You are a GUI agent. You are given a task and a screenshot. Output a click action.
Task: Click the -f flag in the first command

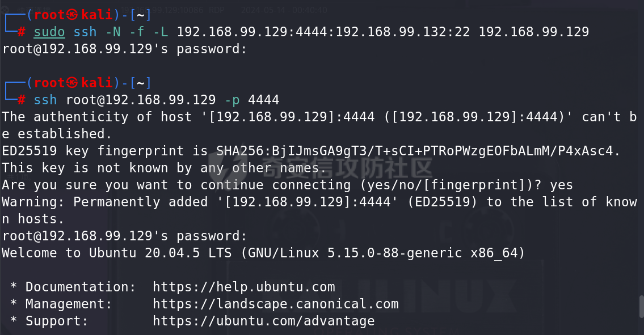(x=137, y=32)
